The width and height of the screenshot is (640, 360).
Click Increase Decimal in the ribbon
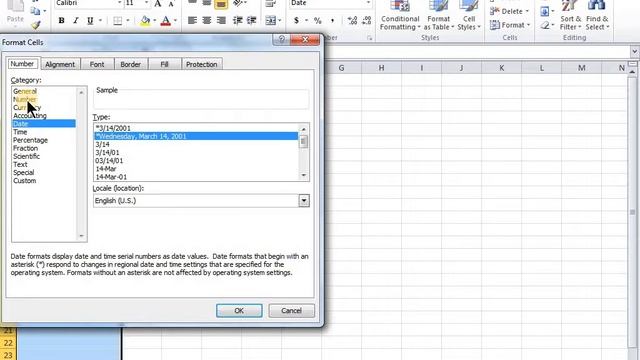tap(352, 20)
